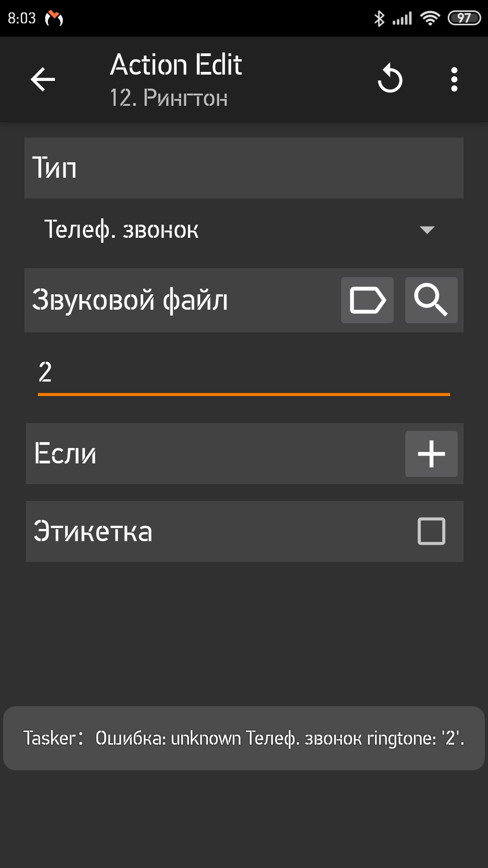Tap the Звуковой файл label
Image resolution: width=488 pixels, height=868 pixels.
[130, 300]
